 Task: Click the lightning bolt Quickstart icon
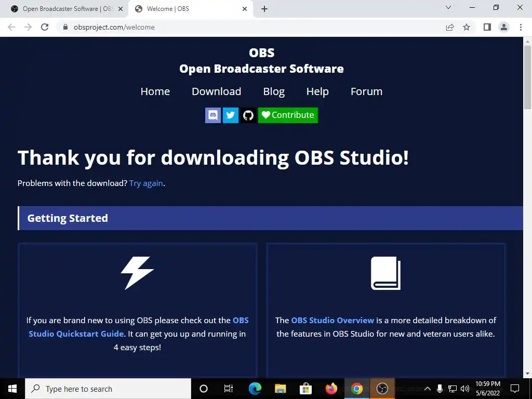click(x=137, y=273)
